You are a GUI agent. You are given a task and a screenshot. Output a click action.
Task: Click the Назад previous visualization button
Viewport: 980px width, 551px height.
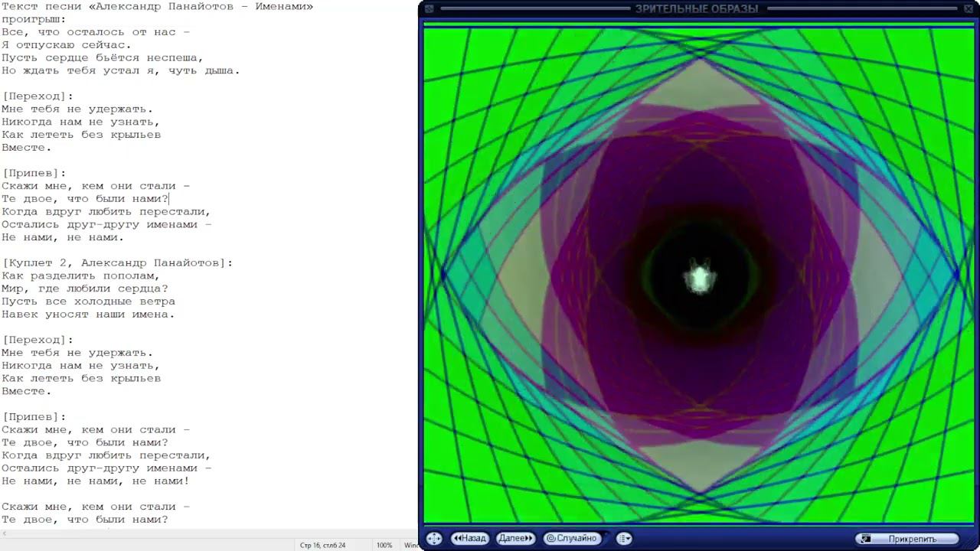click(x=469, y=538)
